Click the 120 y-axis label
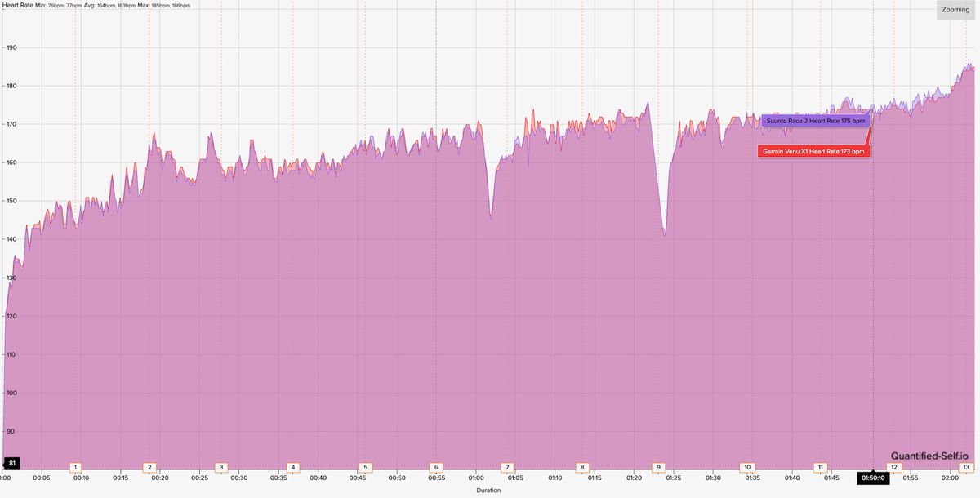Screen dimensions: 980x498 click(x=11, y=316)
